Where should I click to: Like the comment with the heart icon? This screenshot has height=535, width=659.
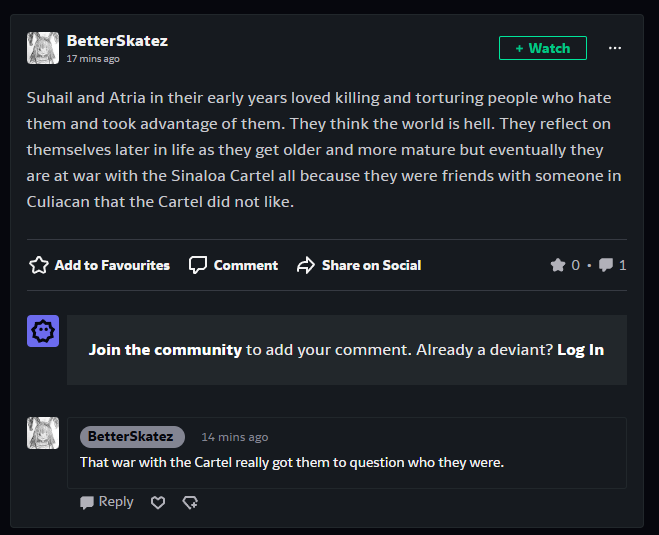pos(158,502)
